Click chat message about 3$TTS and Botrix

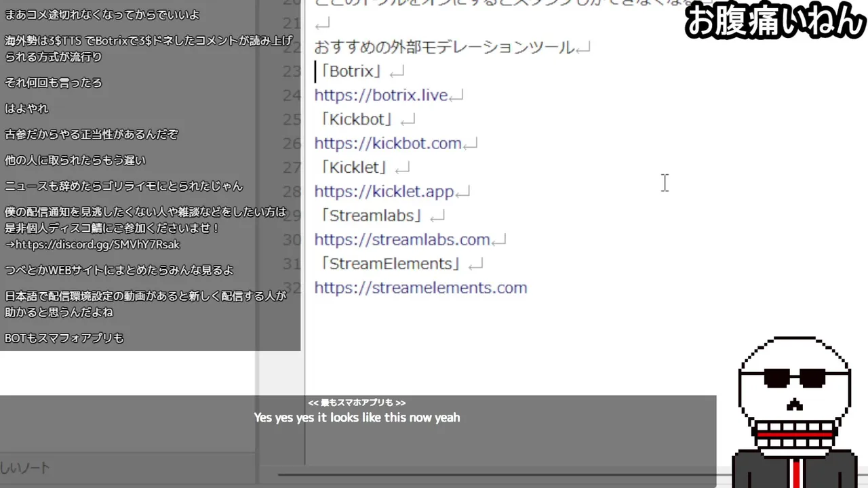tap(148, 49)
